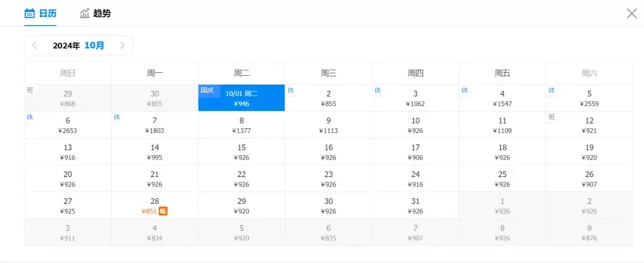Choose November 6 priced ¥835
The height and width of the screenshot is (263, 644).
pyautogui.click(x=329, y=232)
